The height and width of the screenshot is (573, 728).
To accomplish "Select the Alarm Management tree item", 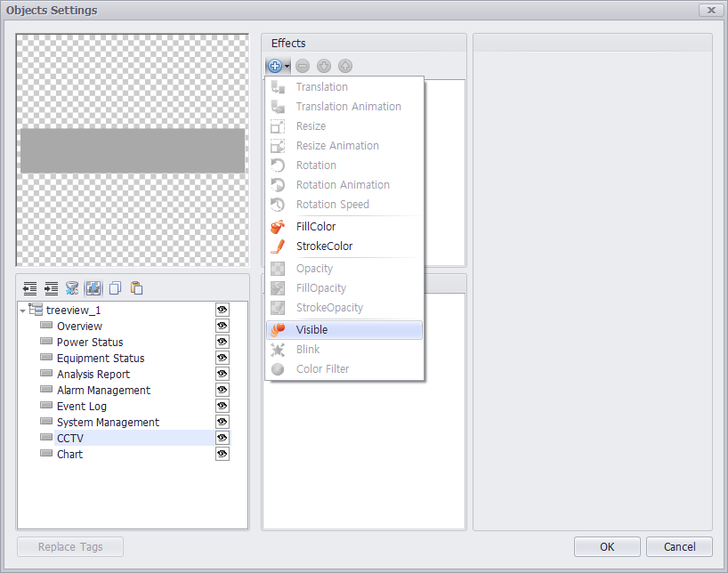I will point(103,390).
